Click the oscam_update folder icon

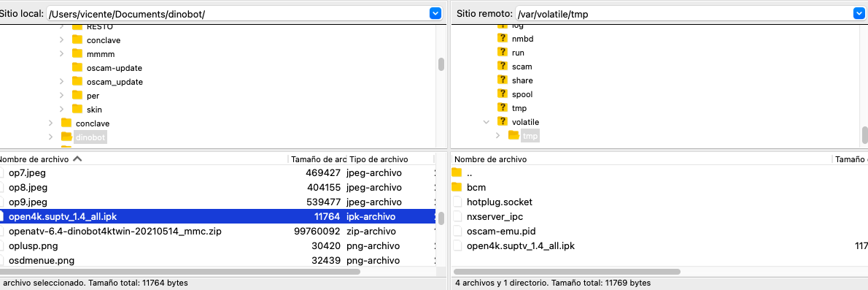(77, 82)
